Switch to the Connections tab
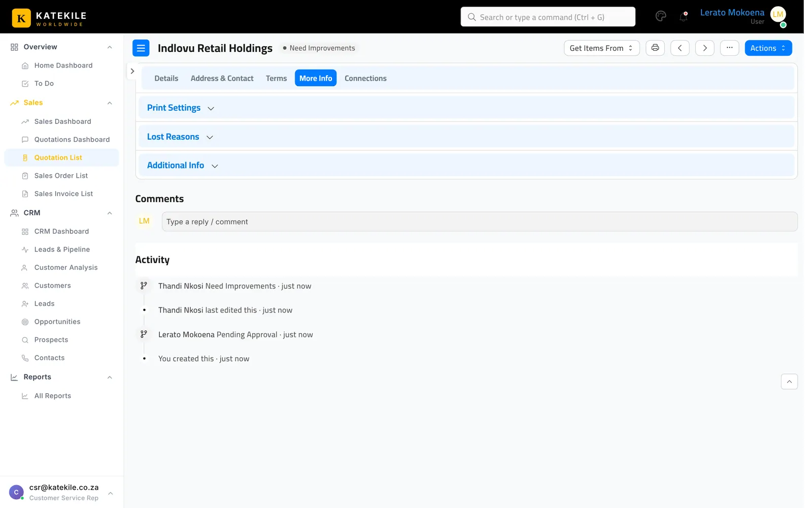 coord(365,78)
